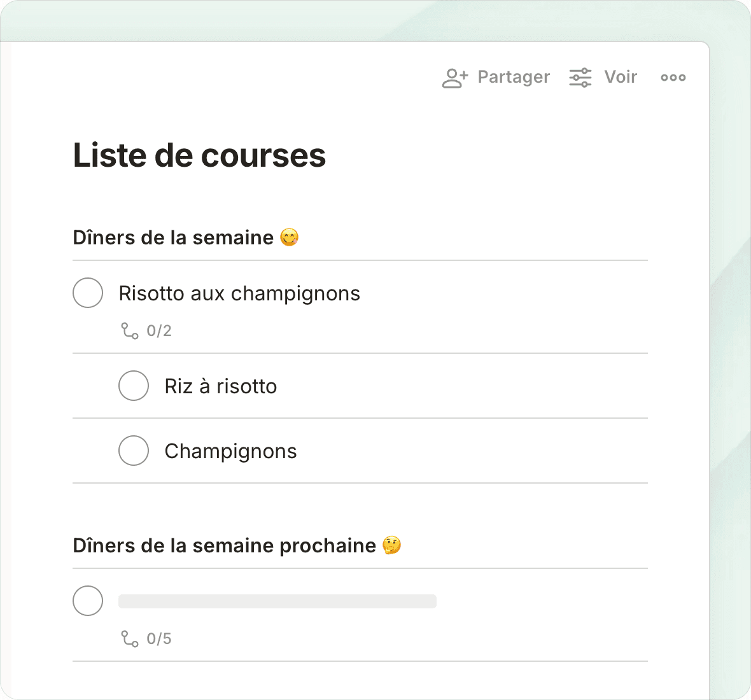751x700 pixels.
Task: Expand subtasks via 0/5 counter
Action: (x=159, y=639)
